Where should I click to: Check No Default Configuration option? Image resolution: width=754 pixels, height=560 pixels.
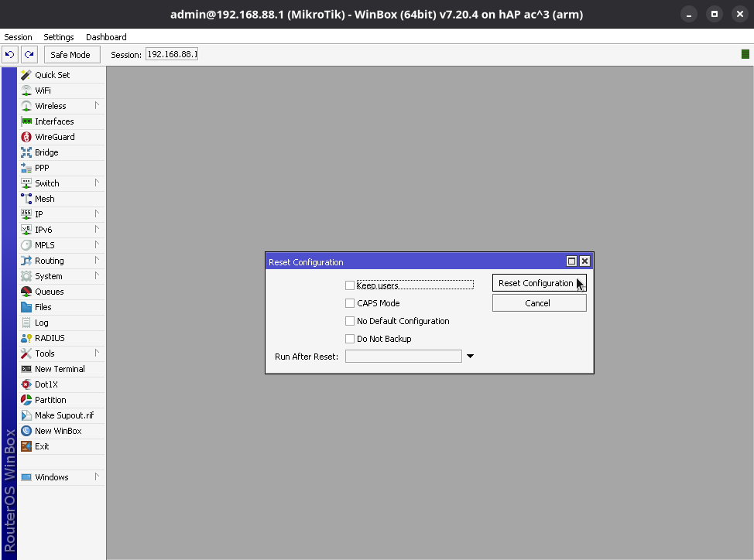coord(350,321)
